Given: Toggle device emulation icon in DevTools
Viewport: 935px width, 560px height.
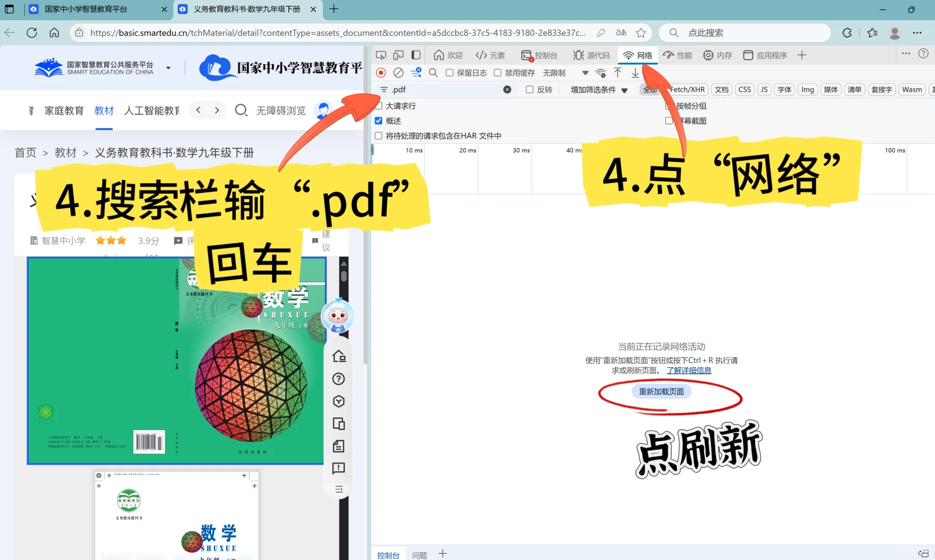Looking at the screenshot, I should [x=398, y=55].
